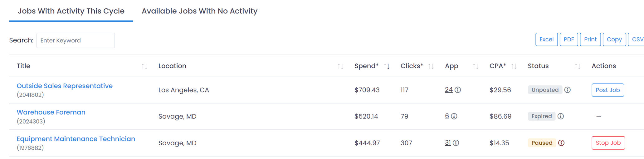Sort table by Spend column
Viewport: 644px width, 159px height.
(387, 66)
